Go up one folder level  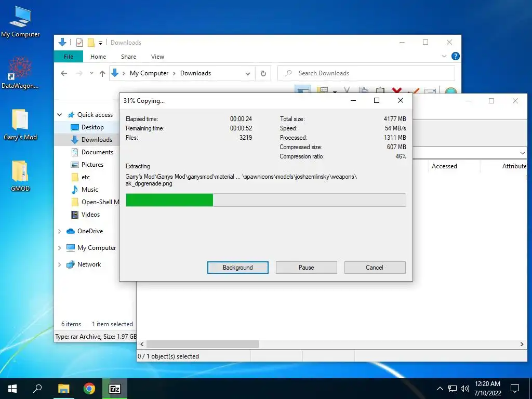tap(102, 73)
